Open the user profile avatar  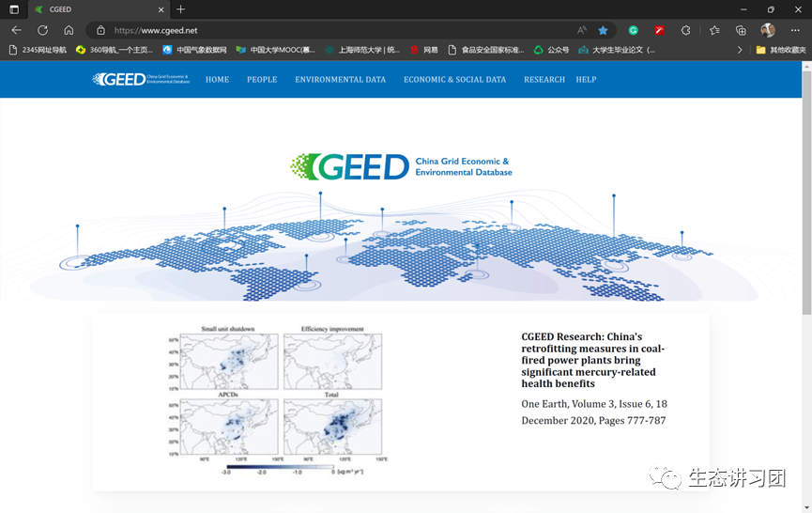(768, 30)
